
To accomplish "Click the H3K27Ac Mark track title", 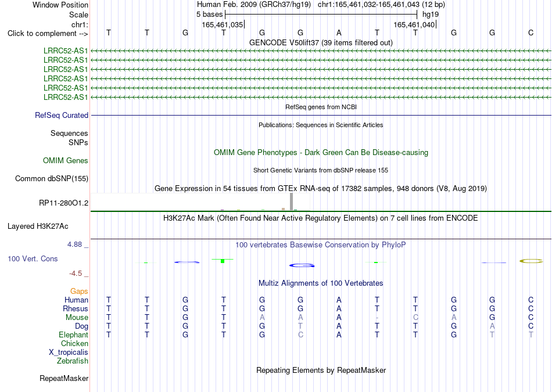I will coord(321,218).
